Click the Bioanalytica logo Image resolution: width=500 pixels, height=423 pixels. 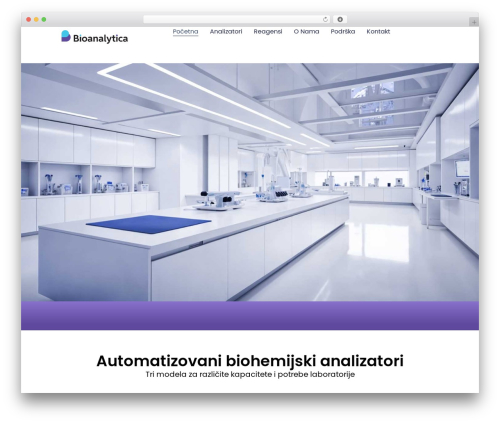pos(94,37)
